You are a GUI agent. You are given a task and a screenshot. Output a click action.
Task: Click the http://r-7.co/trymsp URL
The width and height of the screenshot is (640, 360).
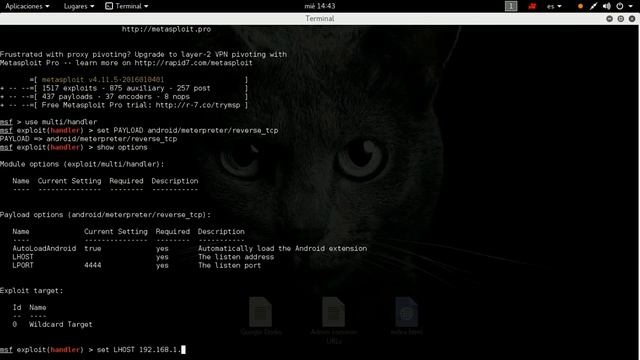click(198, 105)
